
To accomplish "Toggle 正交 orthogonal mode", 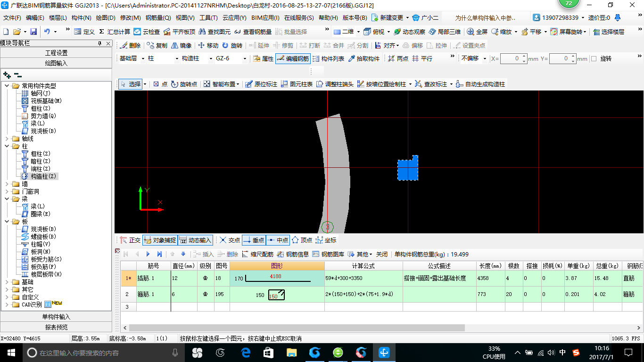I will coord(130,240).
